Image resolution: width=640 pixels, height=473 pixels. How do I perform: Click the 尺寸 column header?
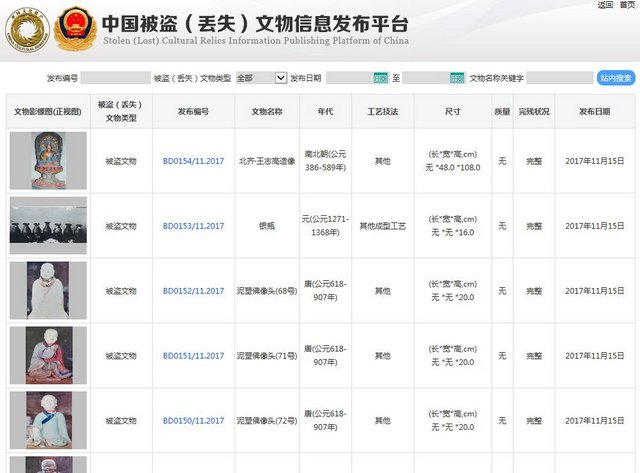click(453, 111)
